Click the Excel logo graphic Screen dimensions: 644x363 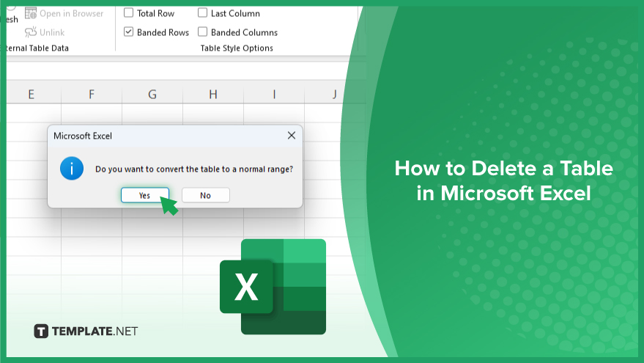273,287
